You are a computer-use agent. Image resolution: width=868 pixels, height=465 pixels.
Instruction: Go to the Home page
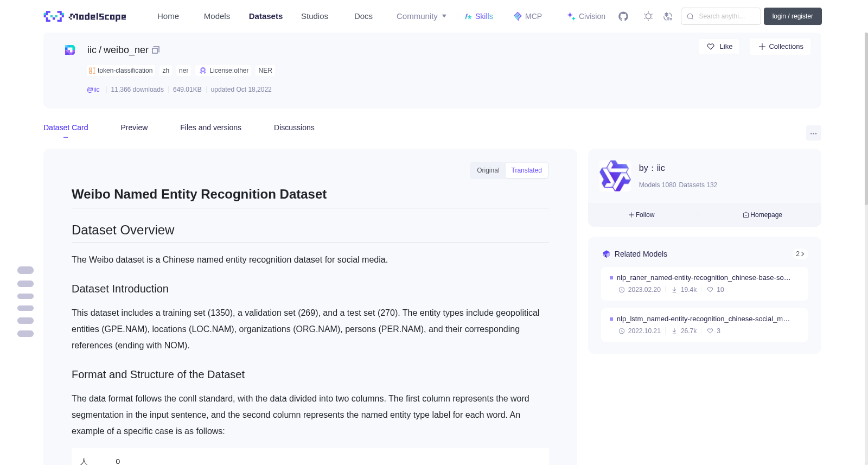click(168, 16)
